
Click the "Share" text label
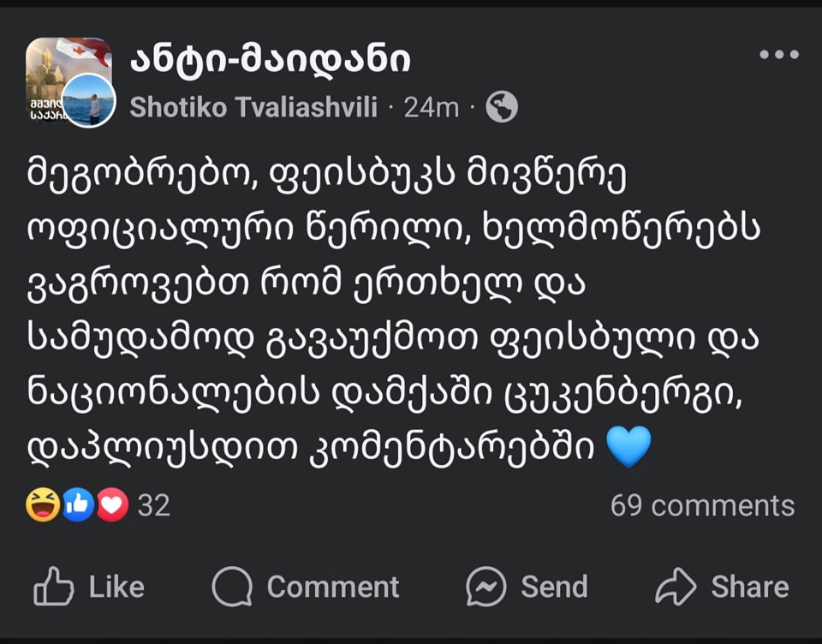pos(749,587)
